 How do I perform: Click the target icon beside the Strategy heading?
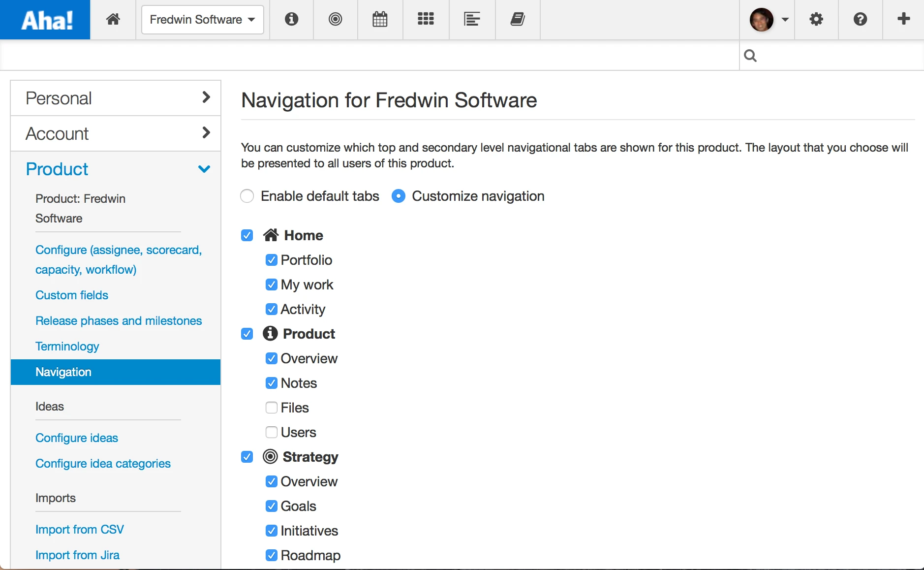pos(270,456)
